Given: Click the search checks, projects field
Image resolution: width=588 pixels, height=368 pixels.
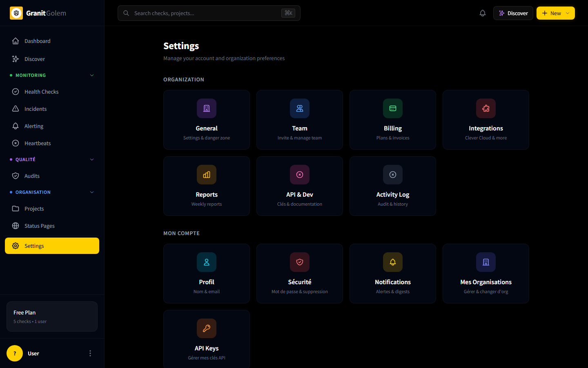Looking at the screenshot, I should click(209, 13).
